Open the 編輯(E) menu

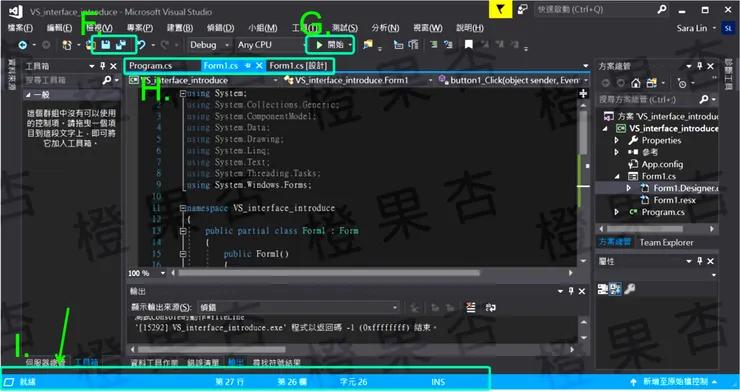coord(59,28)
